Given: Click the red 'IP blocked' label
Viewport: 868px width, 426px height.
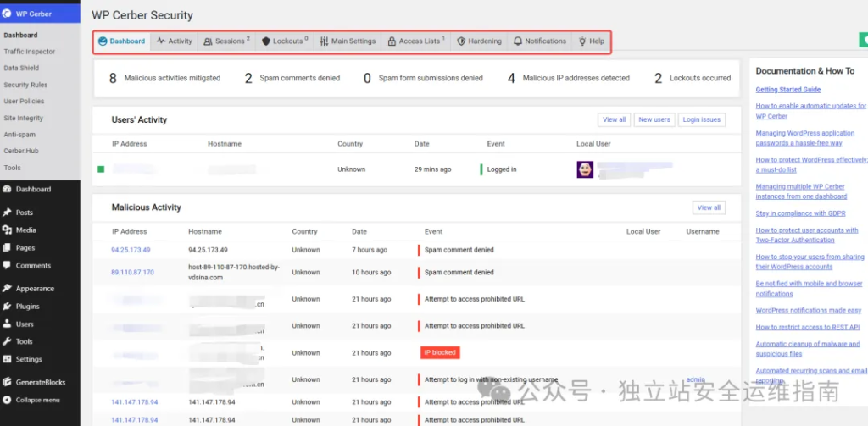Looking at the screenshot, I should [440, 353].
